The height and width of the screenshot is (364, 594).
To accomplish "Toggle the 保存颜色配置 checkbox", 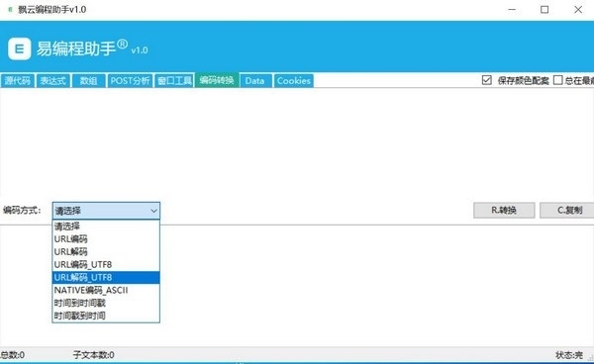I will pos(487,80).
